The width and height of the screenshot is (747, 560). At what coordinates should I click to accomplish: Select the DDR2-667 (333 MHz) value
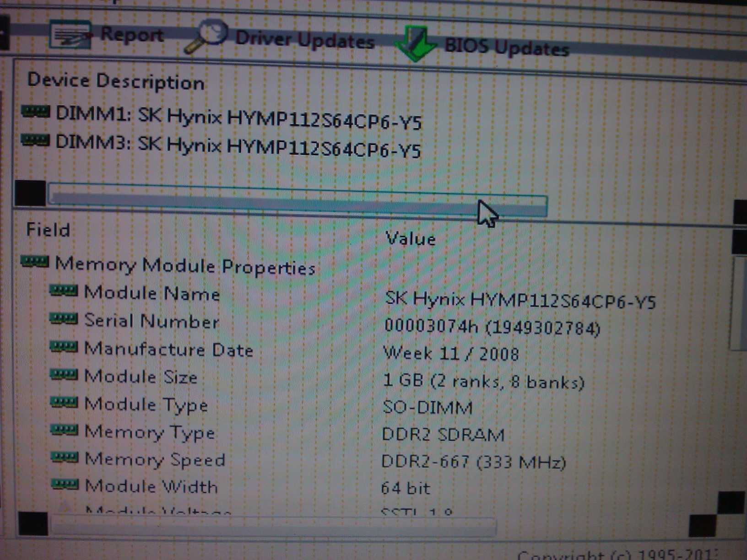click(x=474, y=462)
